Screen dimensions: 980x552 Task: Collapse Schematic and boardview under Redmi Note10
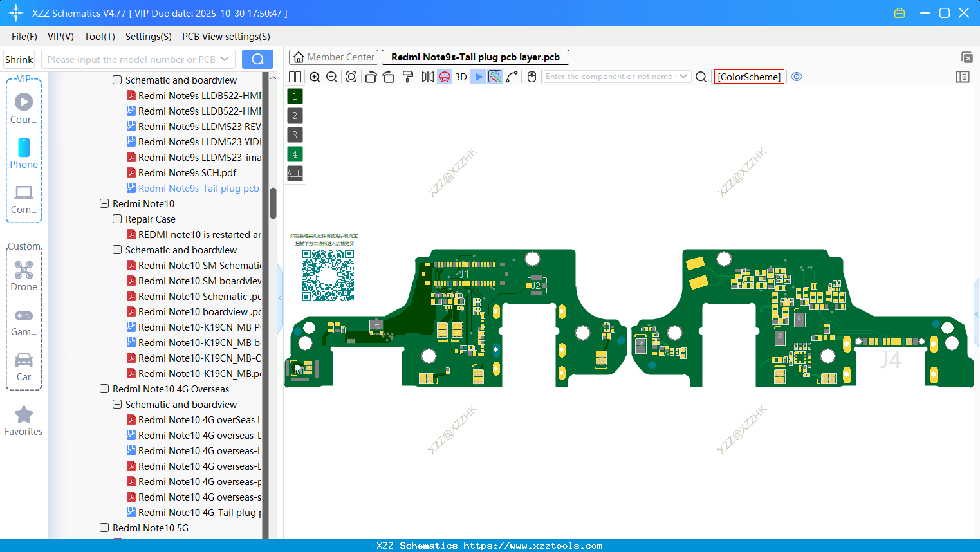click(x=117, y=250)
